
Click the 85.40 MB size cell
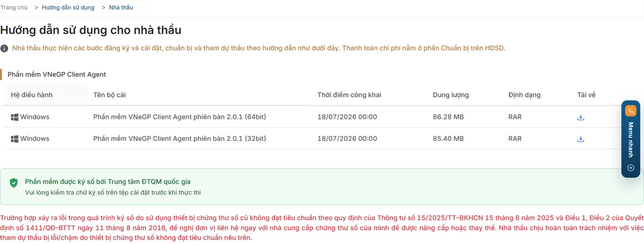(x=448, y=139)
